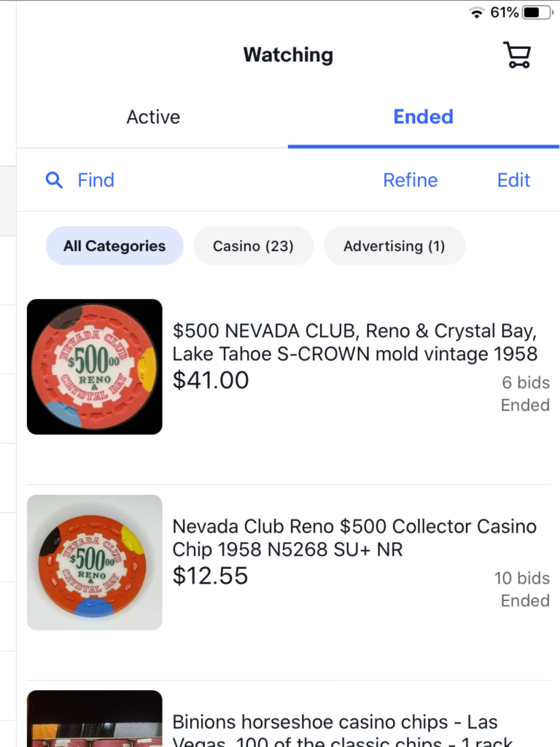The width and height of the screenshot is (560, 747).
Task: Tap the $12.55 listing price
Action: pos(210,576)
